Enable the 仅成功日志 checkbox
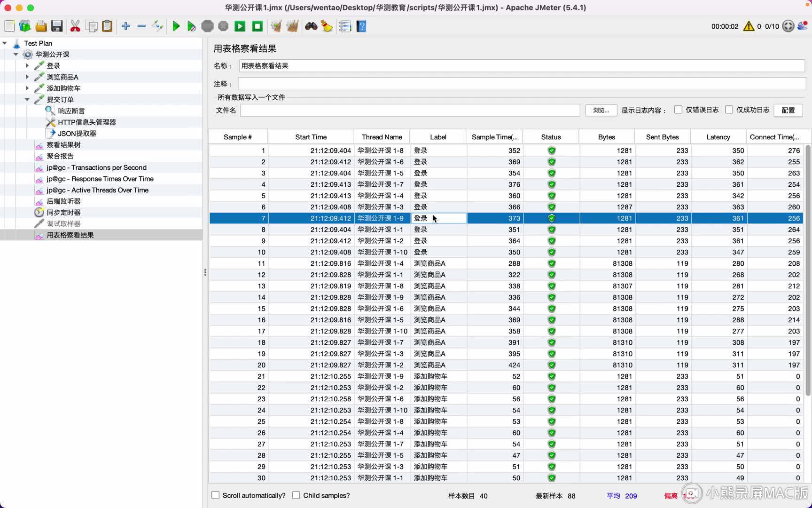The image size is (812, 508). [x=729, y=110]
